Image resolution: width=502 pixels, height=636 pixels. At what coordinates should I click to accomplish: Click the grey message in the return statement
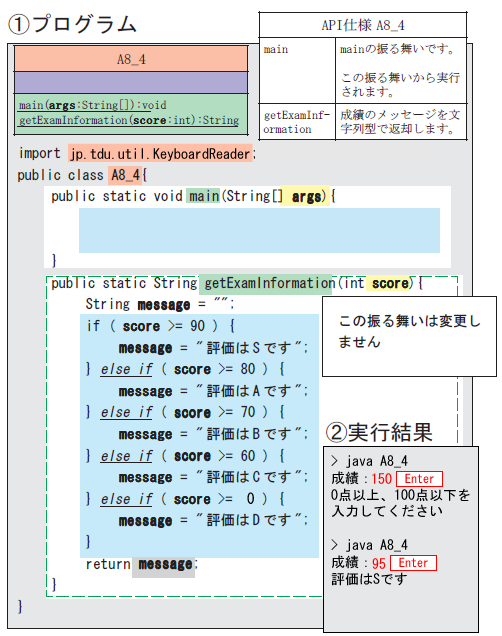click(164, 564)
